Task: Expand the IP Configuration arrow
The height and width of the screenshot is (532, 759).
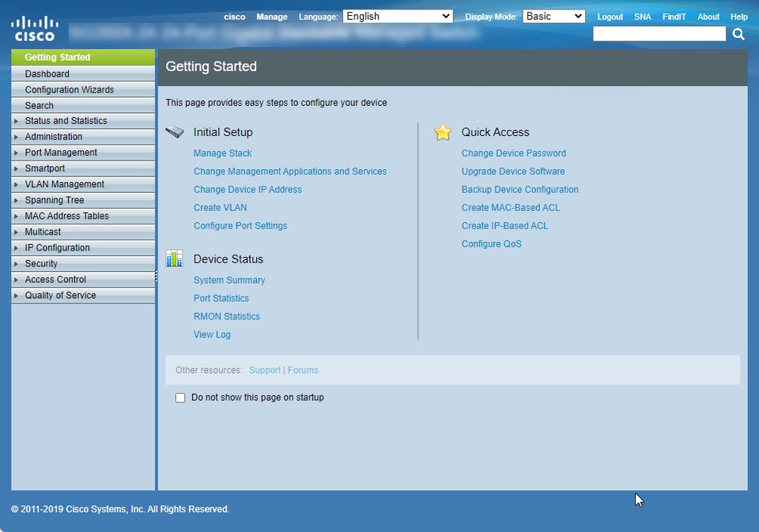Action: (x=16, y=248)
